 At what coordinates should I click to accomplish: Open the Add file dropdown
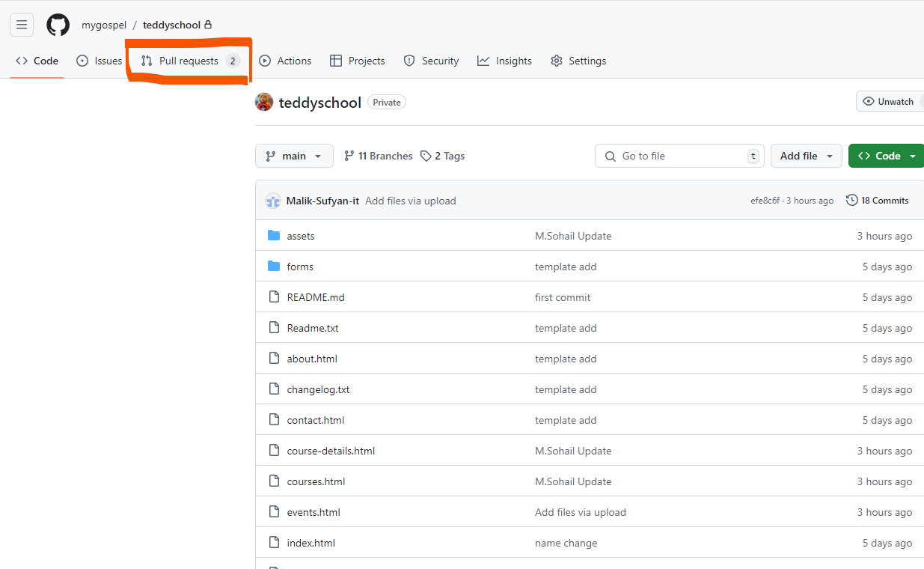tap(807, 156)
